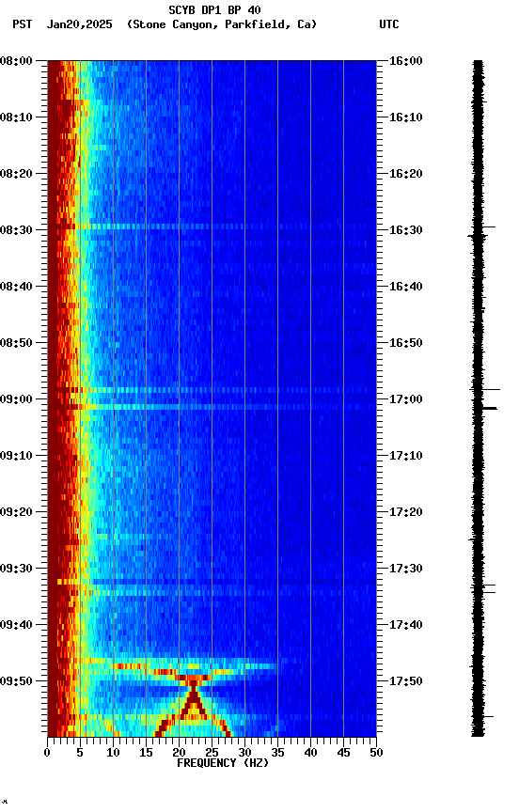This screenshot has width=519, height=812.
Task: Click the '17:10' UTC time label
Action: (406, 456)
